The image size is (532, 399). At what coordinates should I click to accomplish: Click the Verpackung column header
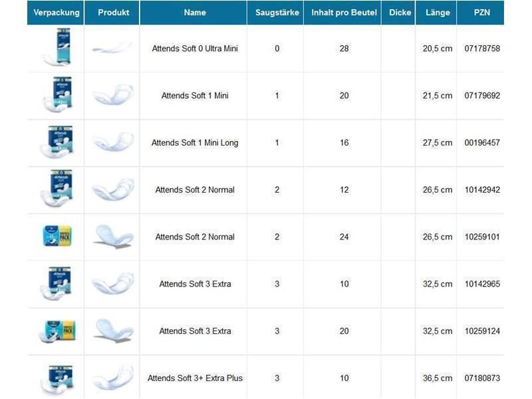pyautogui.click(x=56, y=13)
